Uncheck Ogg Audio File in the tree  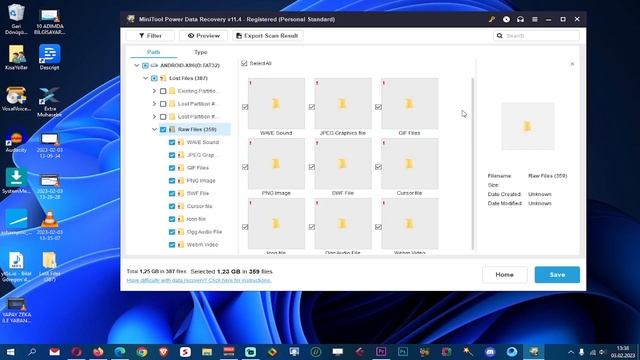[x=172, y=232]
